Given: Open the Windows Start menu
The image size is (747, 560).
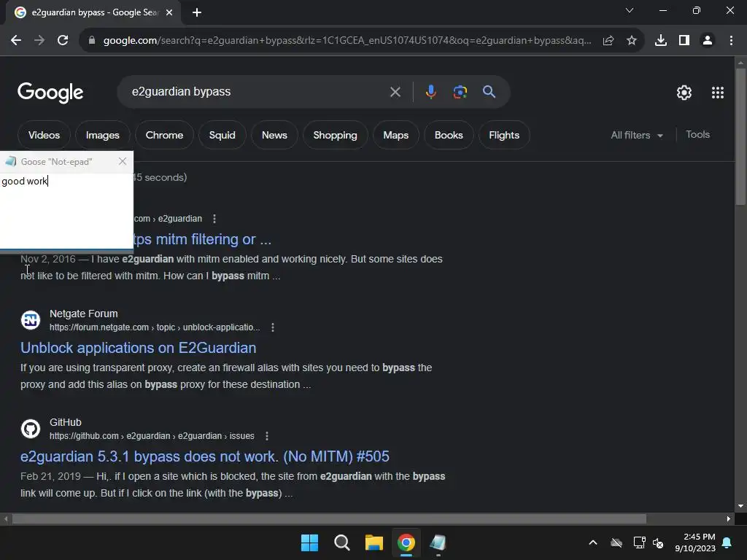Looking at the screenshot, I should (x=309, y=542).
